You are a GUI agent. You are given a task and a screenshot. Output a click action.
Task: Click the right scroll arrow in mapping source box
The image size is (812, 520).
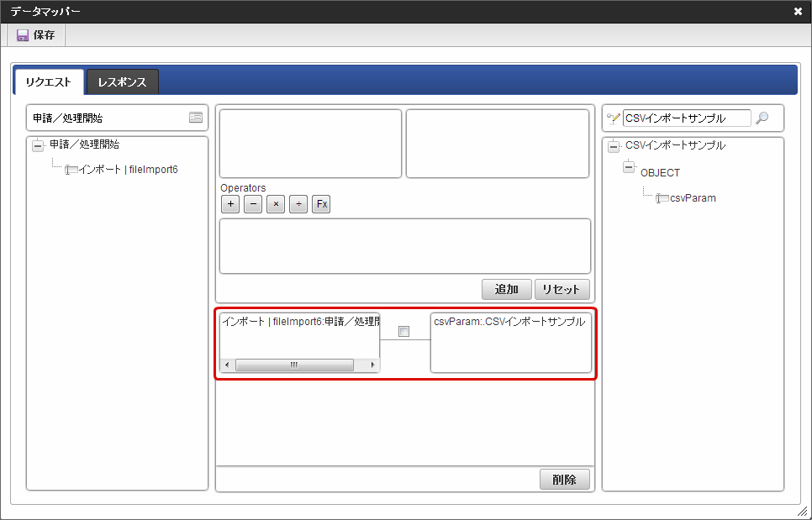[x=372, y=365]
